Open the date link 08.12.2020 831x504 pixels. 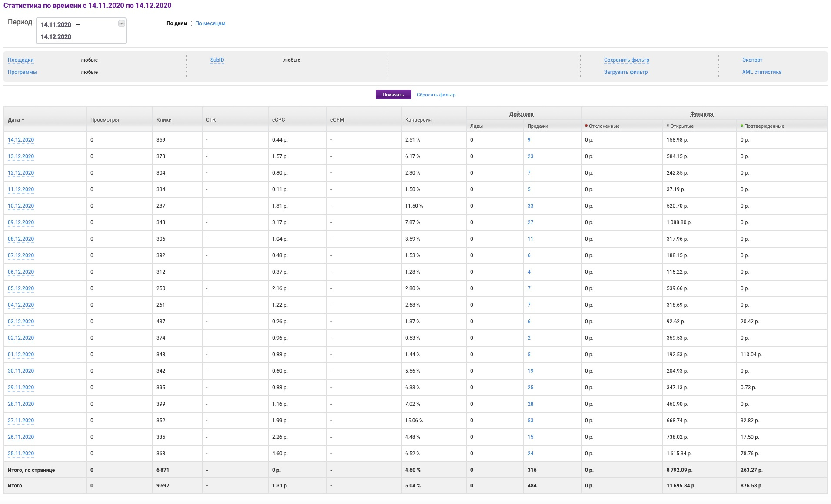[21, 239]
